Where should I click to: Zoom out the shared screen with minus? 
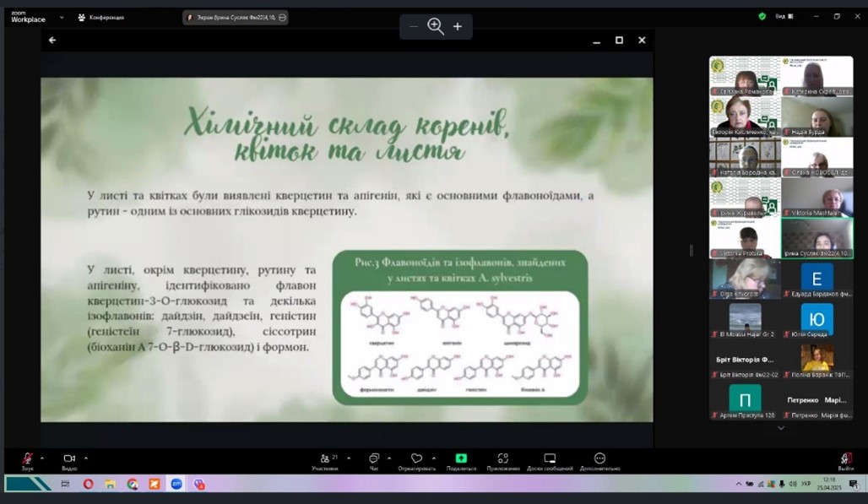coord(414,26)
